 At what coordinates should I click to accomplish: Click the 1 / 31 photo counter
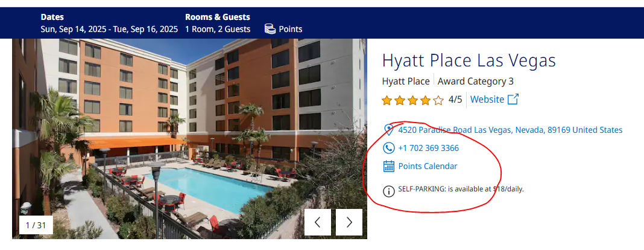pos(33,225)
